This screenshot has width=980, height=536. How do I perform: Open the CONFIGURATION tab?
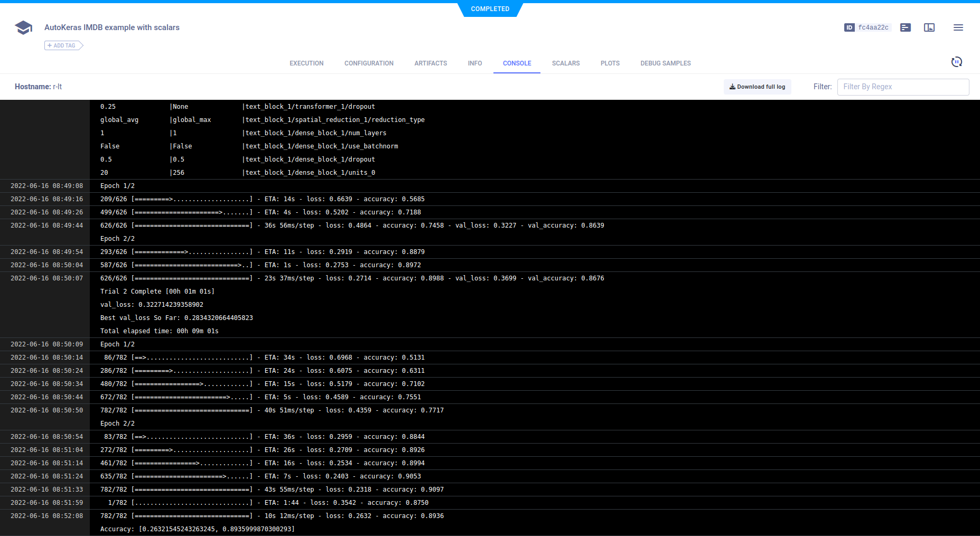369,63
